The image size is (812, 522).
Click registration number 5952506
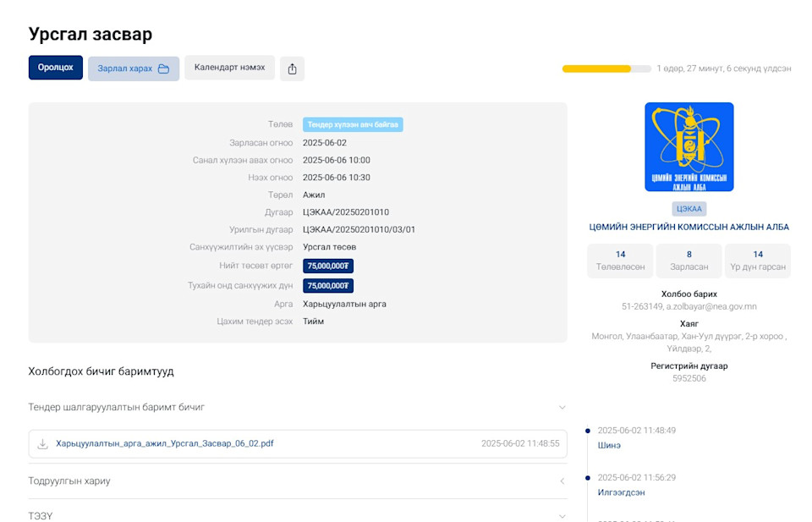[689, 378]
